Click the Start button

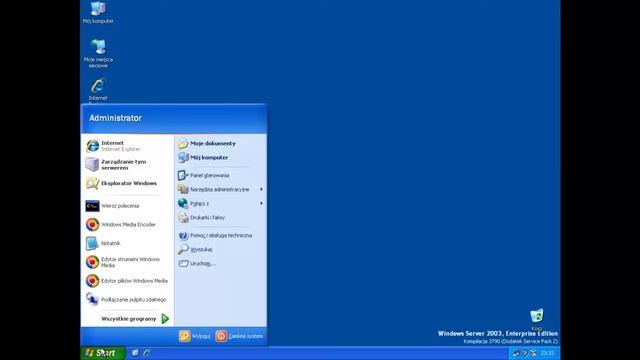click(x=103, y=353)
